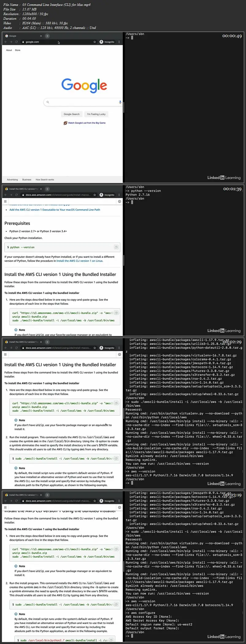Open 'Install the AWS CLI version 1 on Linux' link

point(79,261)
